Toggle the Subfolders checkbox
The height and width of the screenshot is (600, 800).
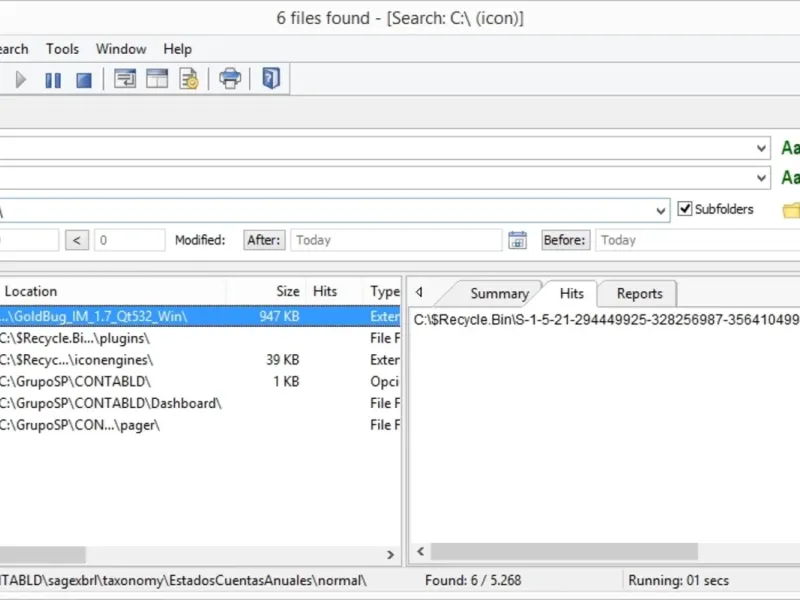pyautogui.click(x=685, y=209)
